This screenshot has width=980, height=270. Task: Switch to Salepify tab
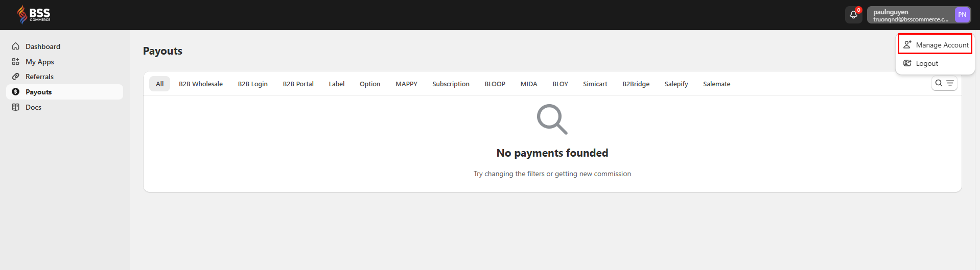point(676,84)
